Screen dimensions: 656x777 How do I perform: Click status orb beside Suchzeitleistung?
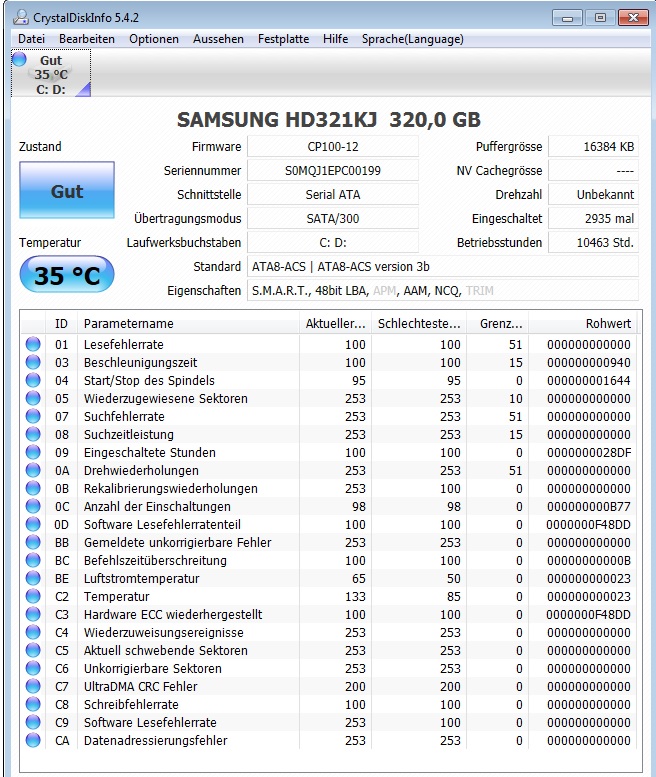pyautogui.click(x=33, y=434)
